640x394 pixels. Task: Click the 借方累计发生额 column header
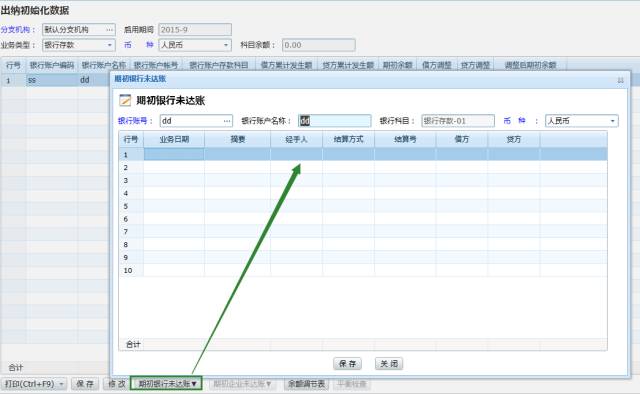coord(287,65)
